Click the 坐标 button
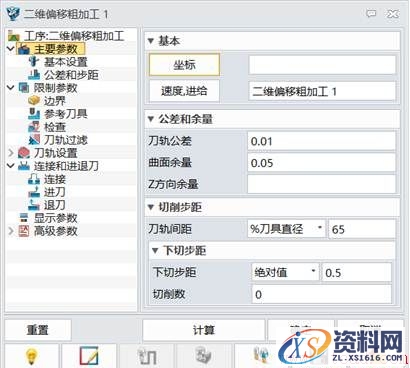 (184, 65)
